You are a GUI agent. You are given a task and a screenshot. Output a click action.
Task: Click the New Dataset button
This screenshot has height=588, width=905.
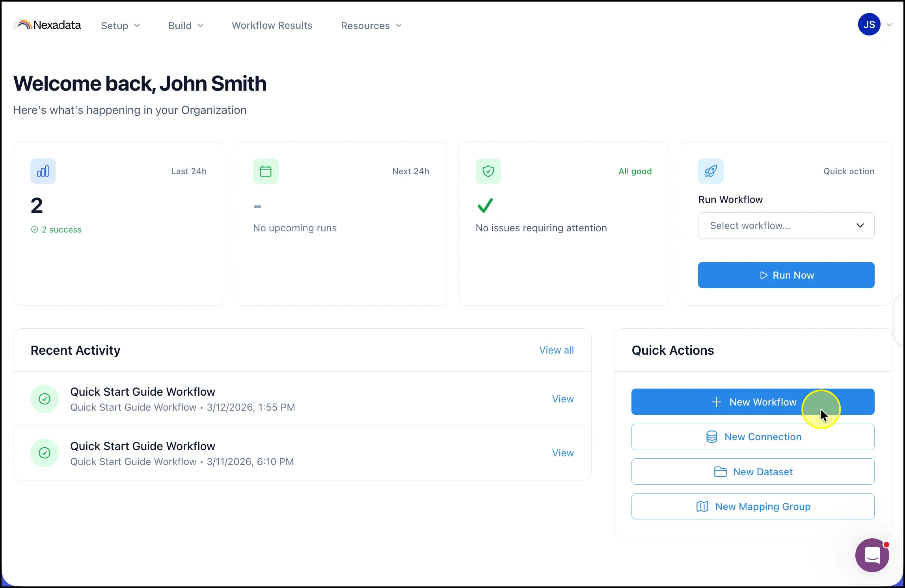tap(753, 472)
